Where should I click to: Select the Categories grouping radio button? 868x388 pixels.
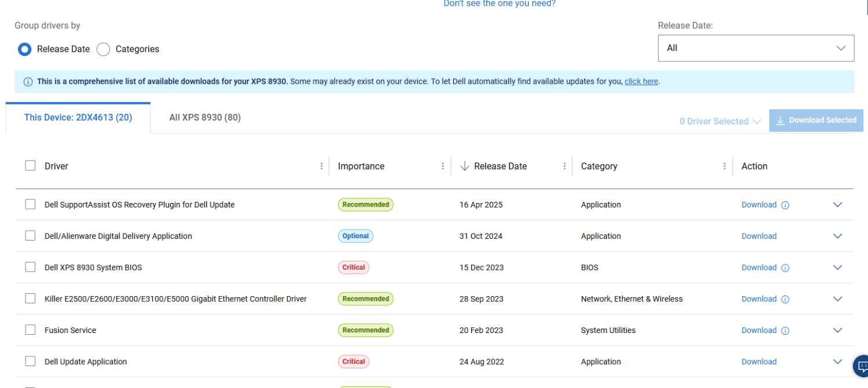click(x=103, y=49)
